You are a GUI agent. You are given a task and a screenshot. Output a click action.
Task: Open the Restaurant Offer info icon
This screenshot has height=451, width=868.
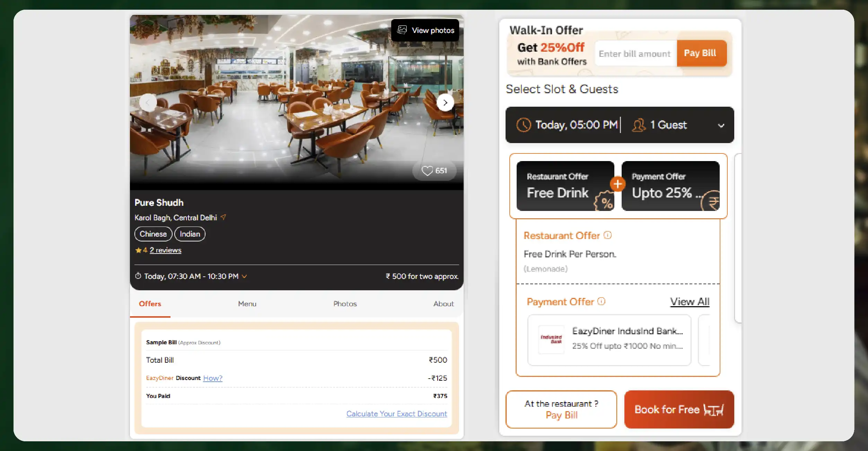pyautogui.click(x=608, y=235)
